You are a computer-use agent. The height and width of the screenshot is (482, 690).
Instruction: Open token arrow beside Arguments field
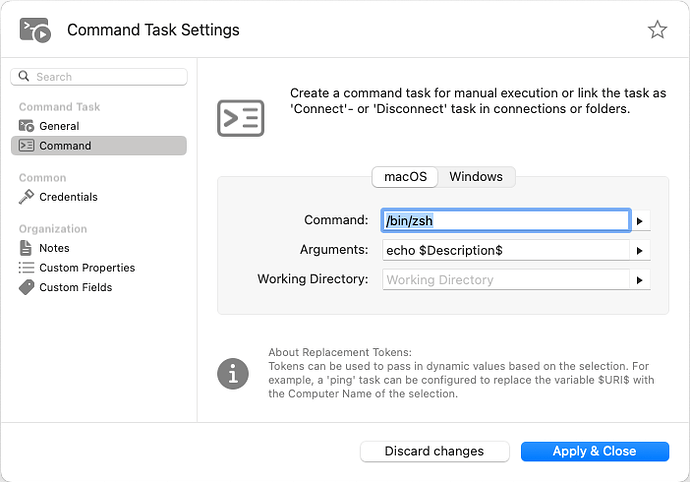pos(640,251)
